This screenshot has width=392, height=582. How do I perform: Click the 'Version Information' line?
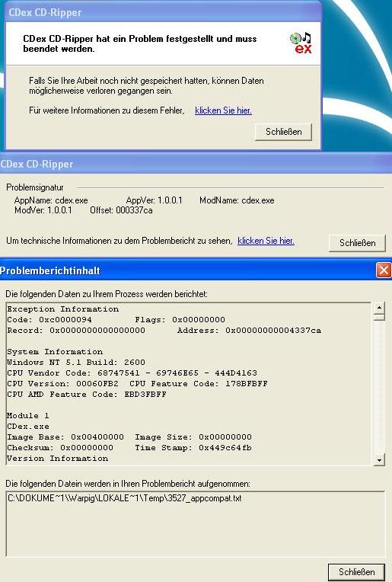coord(58,459)
